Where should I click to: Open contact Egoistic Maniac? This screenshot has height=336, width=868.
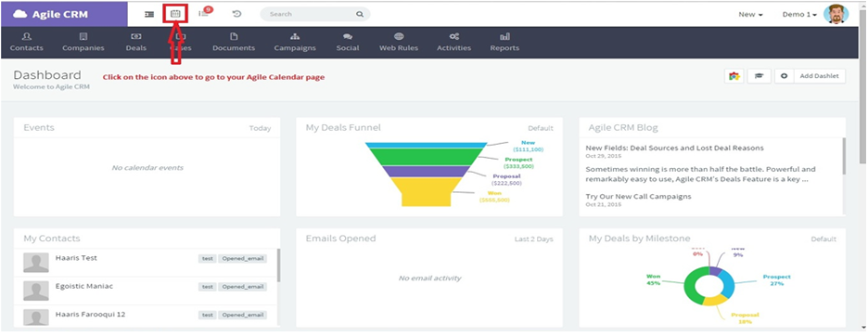[x=84, y=286]
